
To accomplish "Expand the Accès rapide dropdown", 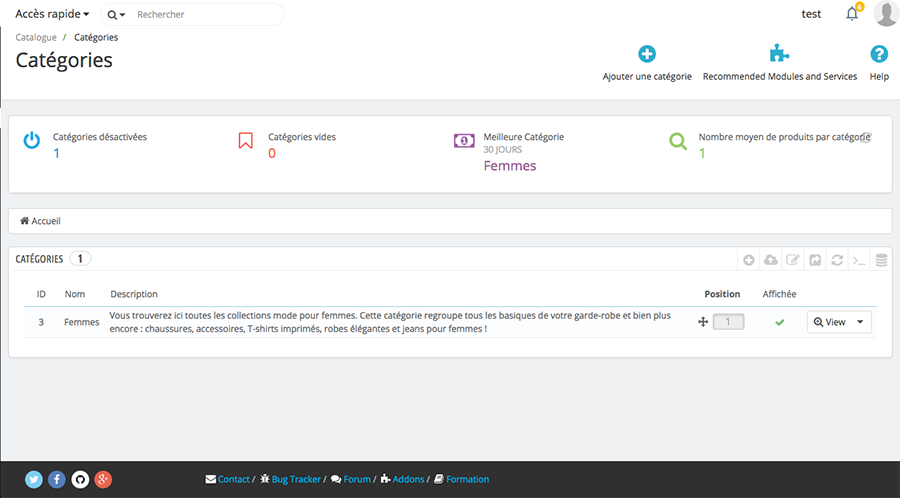I will pyautogui.click(x=52, y=14).
